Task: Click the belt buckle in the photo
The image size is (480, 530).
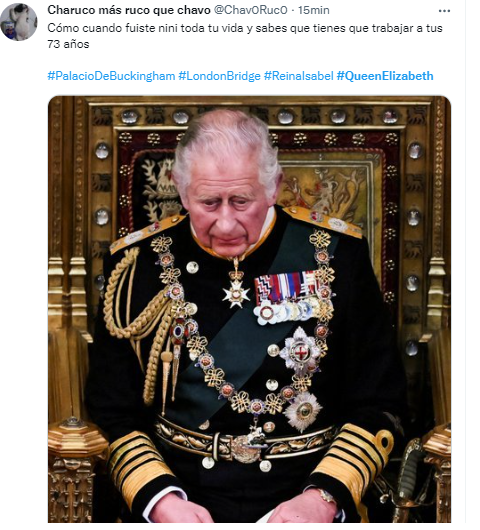Action: (x=246, y=448)
